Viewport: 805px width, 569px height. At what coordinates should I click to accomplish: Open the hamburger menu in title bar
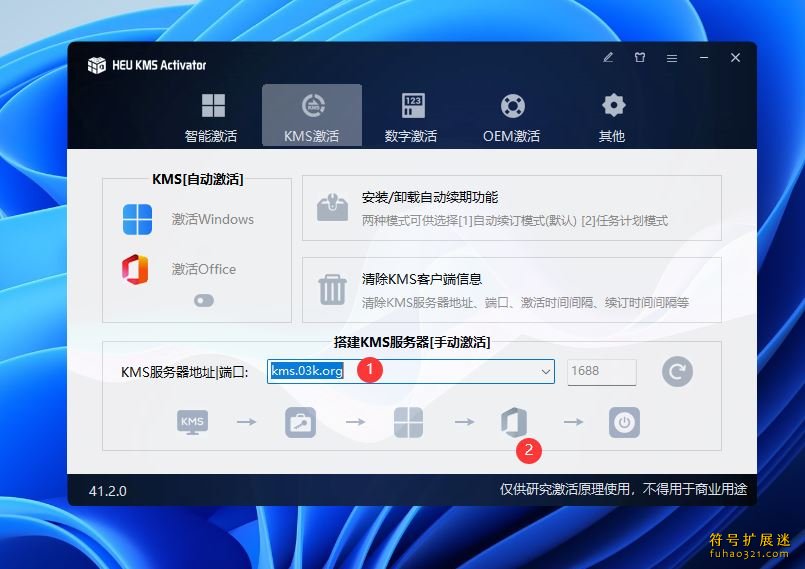click(x=672, y=58)
